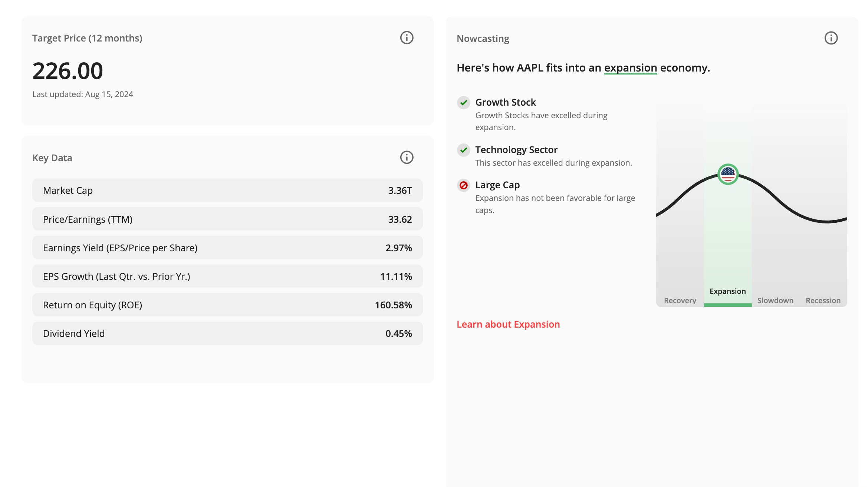868x487 pixels.
Task: Click the Dividend Yield row label
Action: pyautogui.click(x=74, y=334)
